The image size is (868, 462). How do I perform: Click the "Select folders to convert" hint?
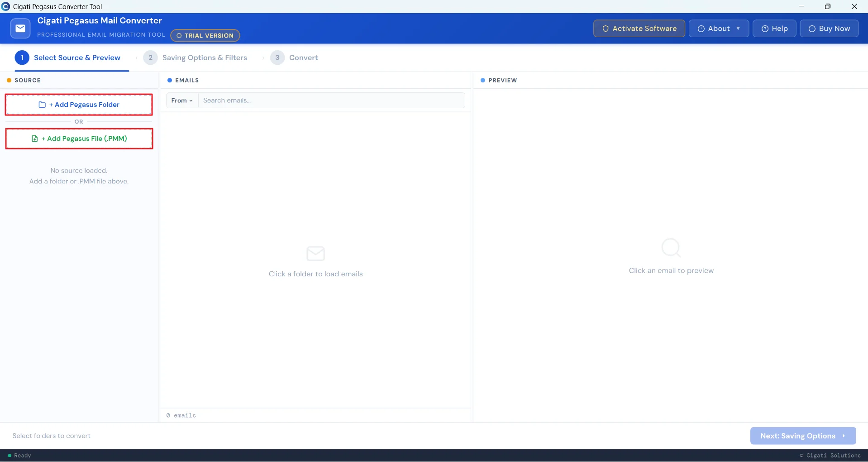pyautogui.click(x=52, y=436)
